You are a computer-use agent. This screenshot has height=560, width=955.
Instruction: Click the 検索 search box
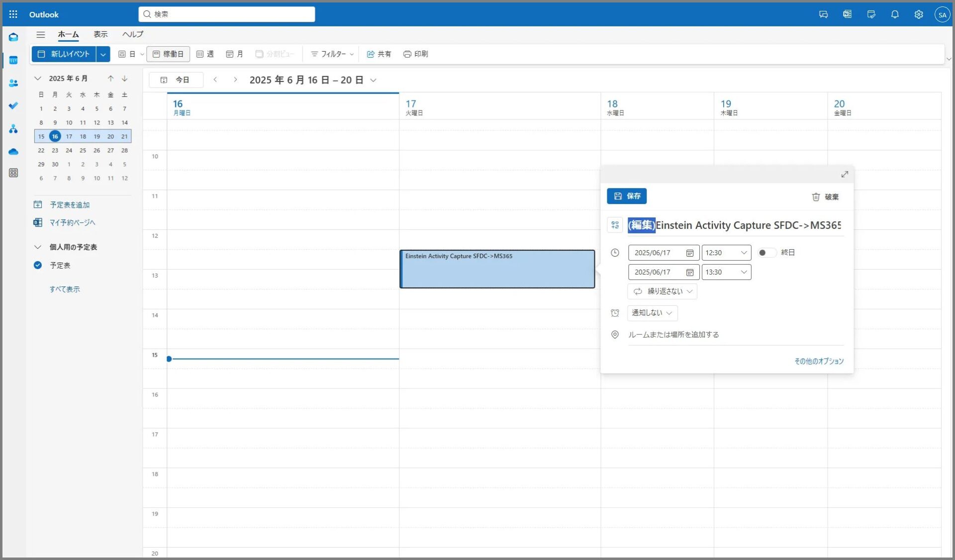coord(227,14)
